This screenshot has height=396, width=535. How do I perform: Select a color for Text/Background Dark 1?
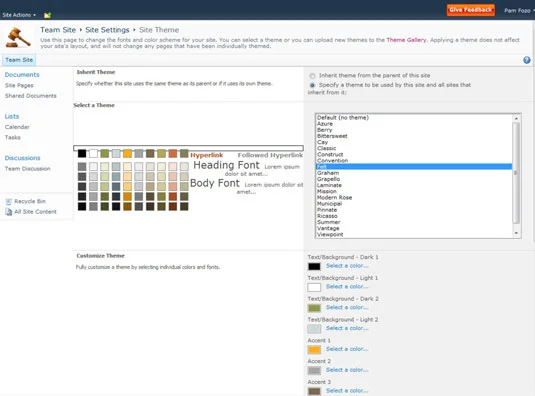point(347,266)
